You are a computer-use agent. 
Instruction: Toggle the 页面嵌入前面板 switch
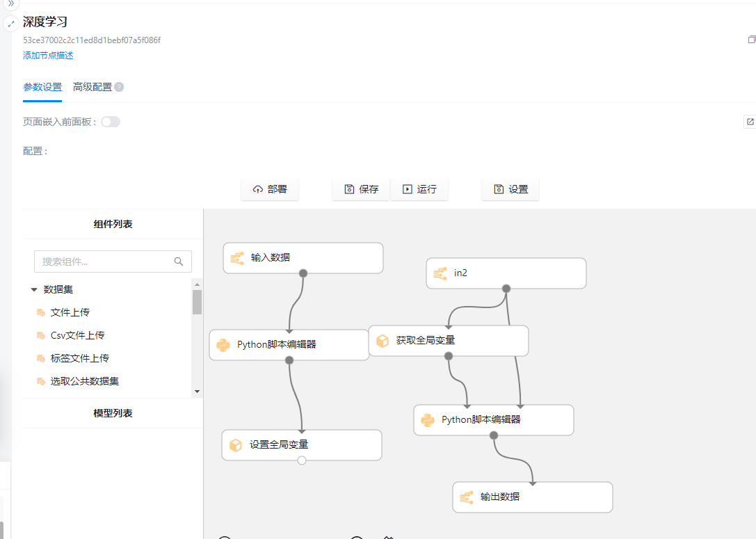click(x=111, y=122)
